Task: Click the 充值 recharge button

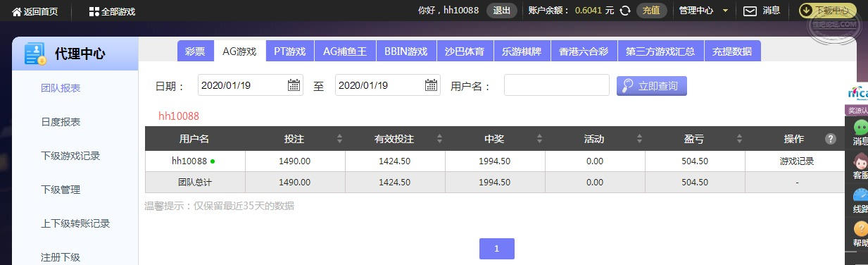Action: (x=652, y=11)
